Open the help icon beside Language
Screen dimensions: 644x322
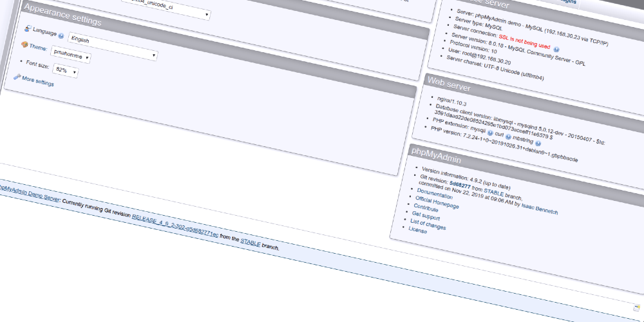(x=61, y=36)
